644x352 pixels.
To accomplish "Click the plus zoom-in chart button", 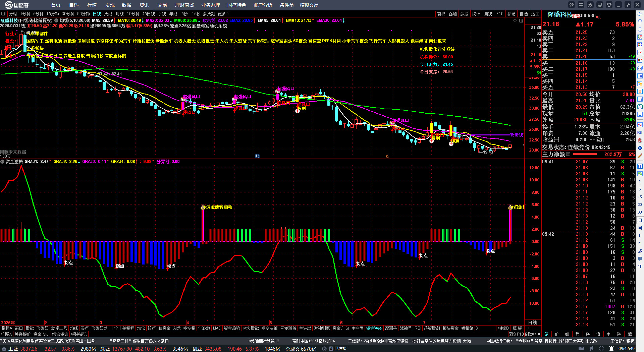I will [529, 328].
